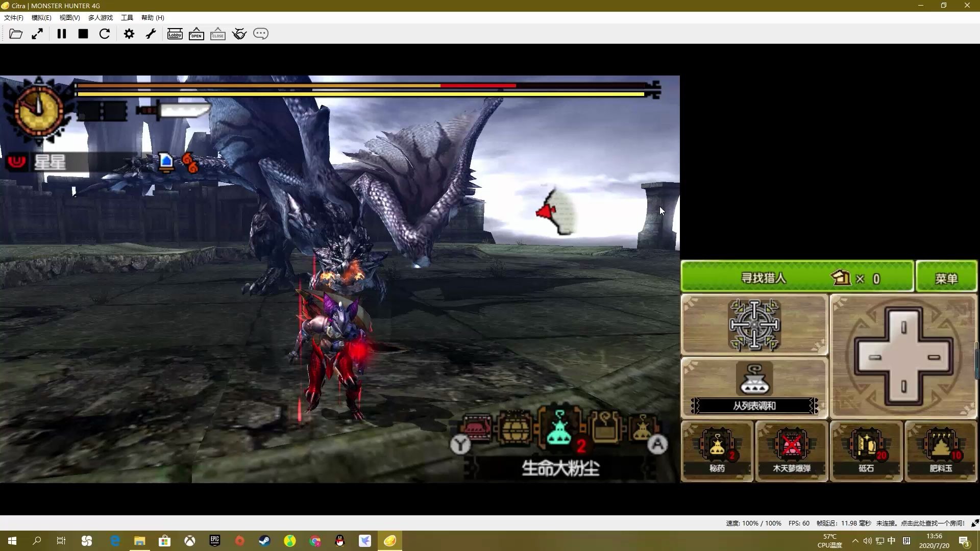Open the wrench tool icon
The image size is (980, 551).
click(151, 34)
